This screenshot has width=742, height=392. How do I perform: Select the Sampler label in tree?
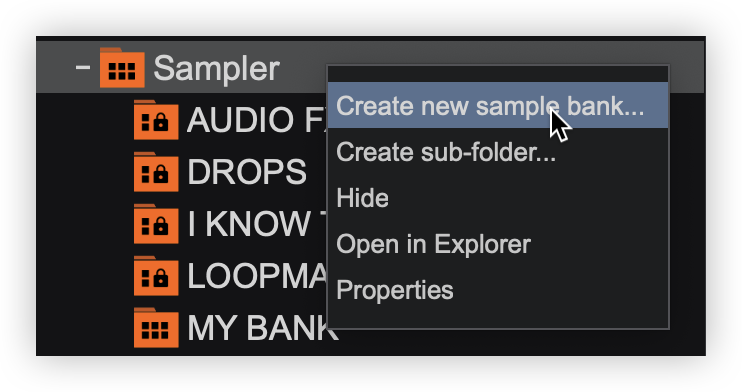[217, 69]
